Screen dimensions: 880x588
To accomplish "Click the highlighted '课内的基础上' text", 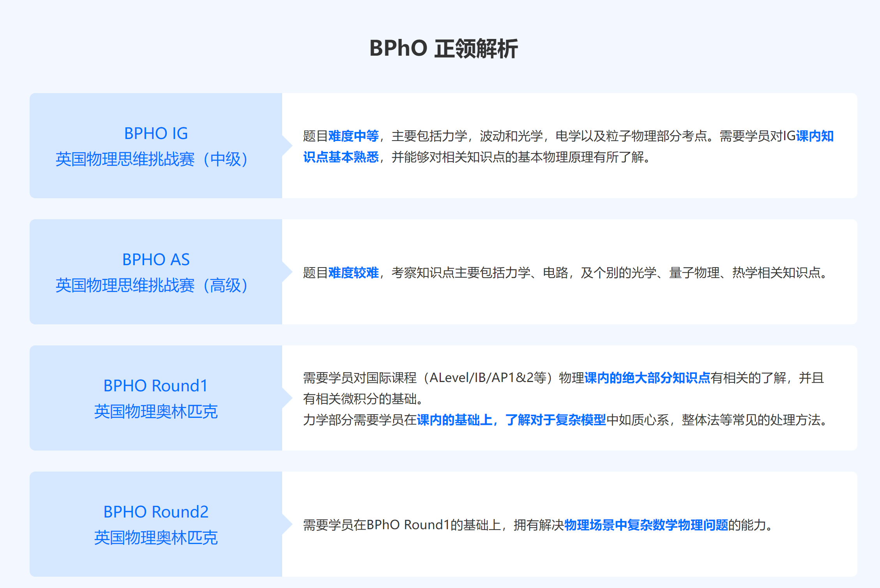I will click(454, 420).
